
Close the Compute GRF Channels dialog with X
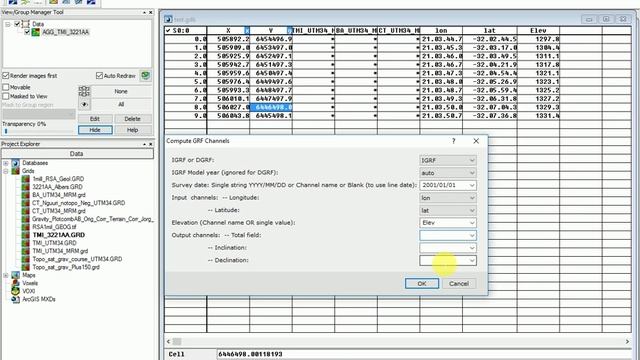(x=476, y=141)
